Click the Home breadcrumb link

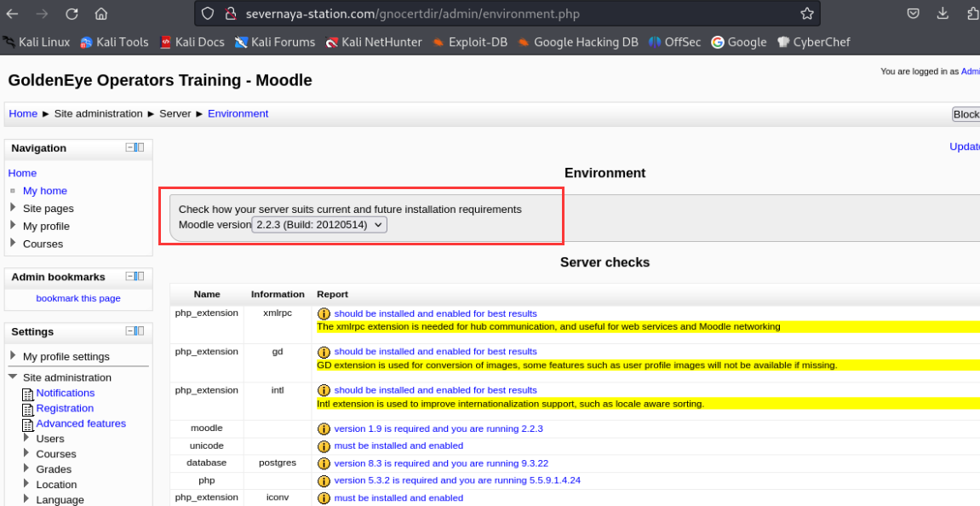point(23,113)
